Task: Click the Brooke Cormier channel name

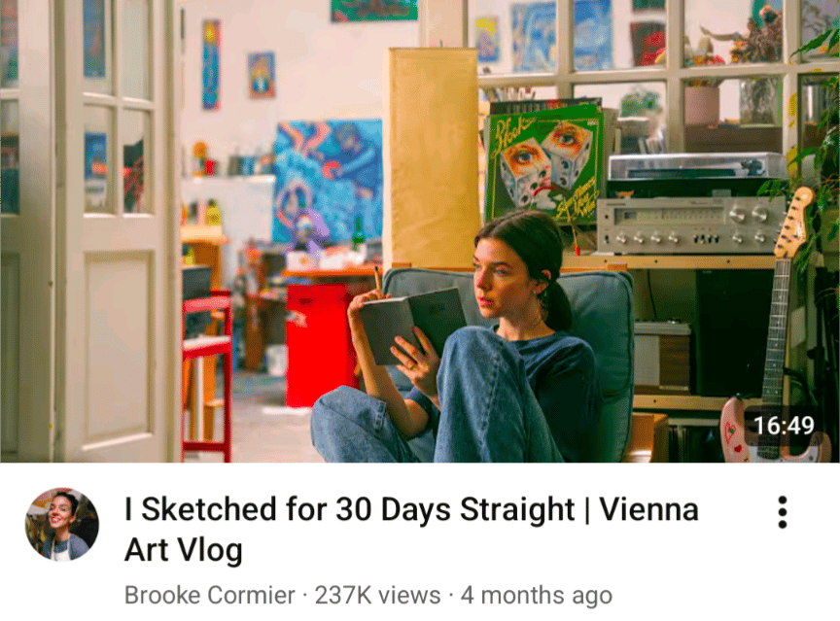Action: click(209, 596)
